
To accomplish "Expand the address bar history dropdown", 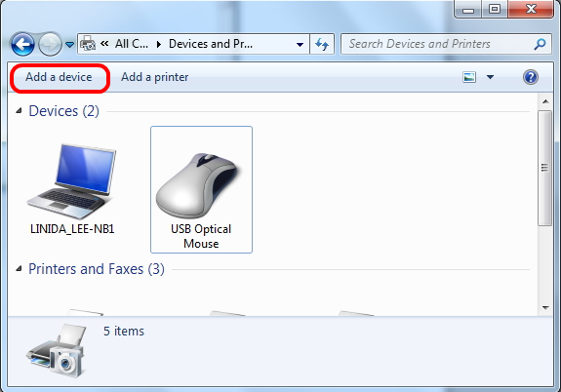I will coord(301,44).
